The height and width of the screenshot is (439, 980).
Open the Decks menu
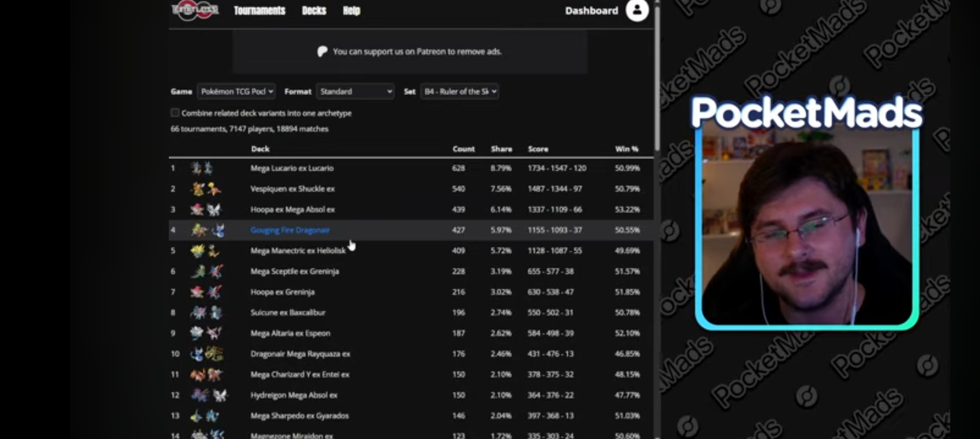(x=314, y=11)
